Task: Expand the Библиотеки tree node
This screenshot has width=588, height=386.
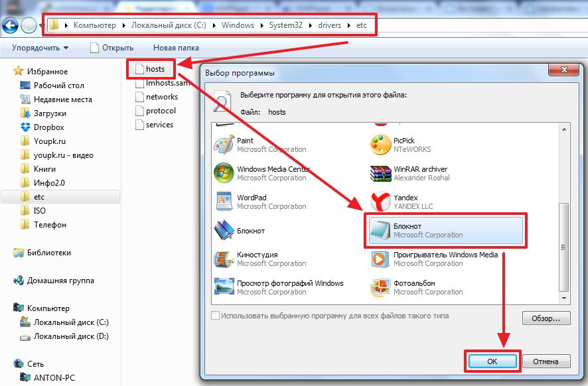Action: [48, 253]
